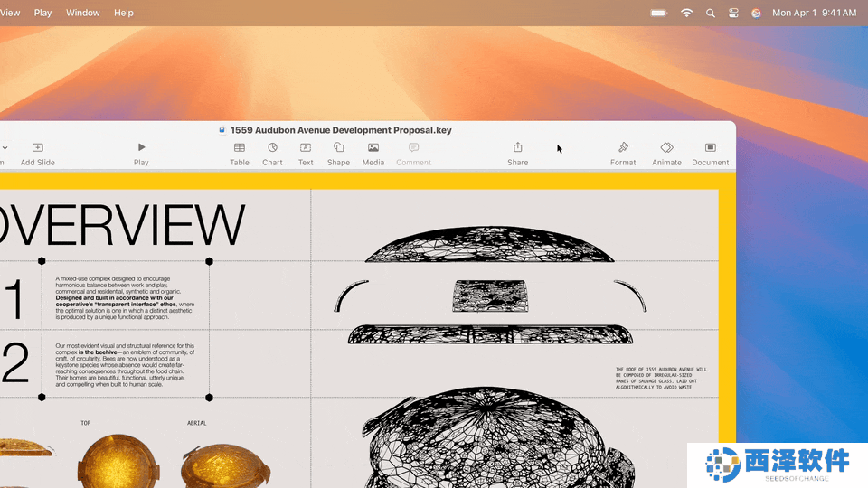Click the document title 1559 Audubon Avenue Development Proposal.key

point(340,130)
